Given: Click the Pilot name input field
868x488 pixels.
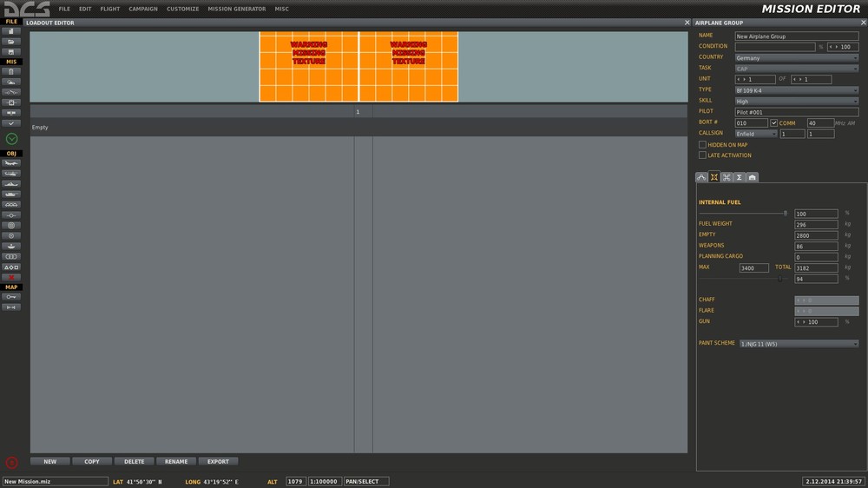Looking at the screenshot, I should coord(797,112).
